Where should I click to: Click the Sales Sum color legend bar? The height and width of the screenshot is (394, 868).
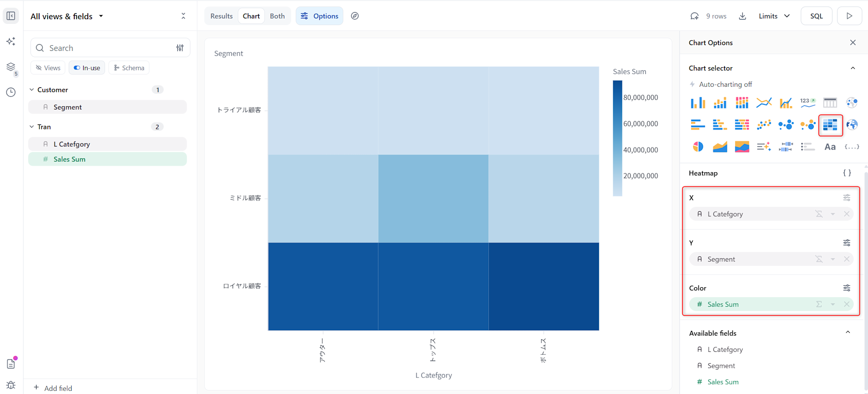coord(617,138)
